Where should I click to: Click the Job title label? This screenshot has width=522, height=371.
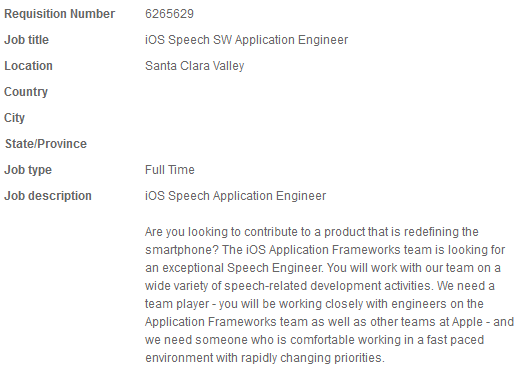(26, 40)
